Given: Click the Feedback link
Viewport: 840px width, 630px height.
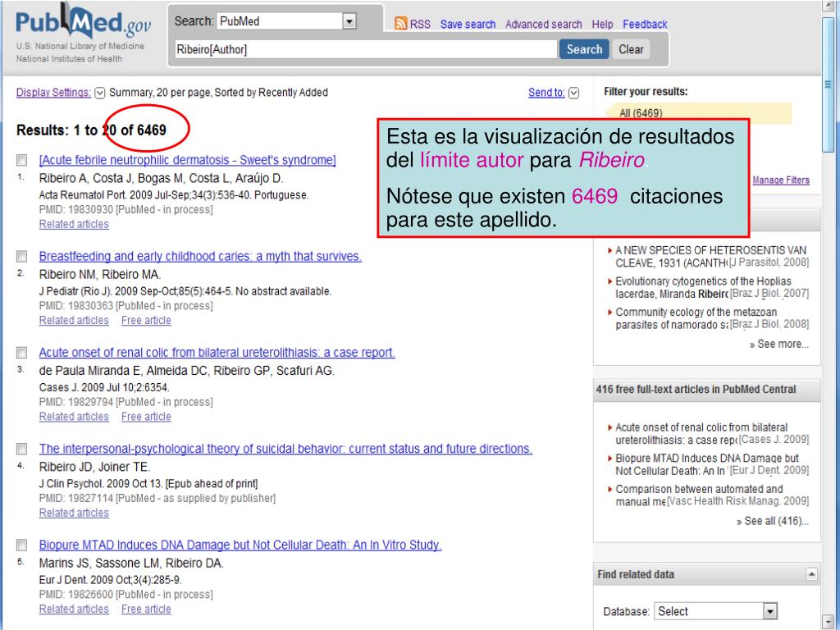Looking at the screenshot, I should pos(645,24).
